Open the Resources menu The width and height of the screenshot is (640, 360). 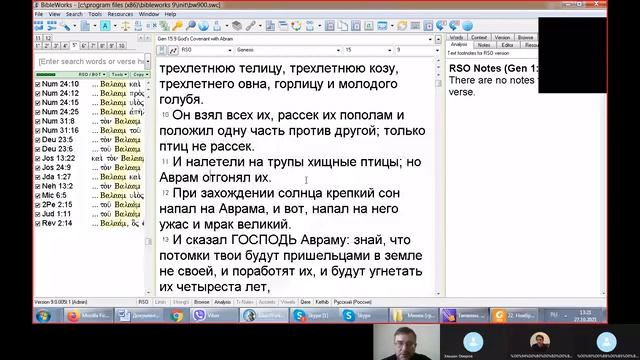tap(120, 14)
